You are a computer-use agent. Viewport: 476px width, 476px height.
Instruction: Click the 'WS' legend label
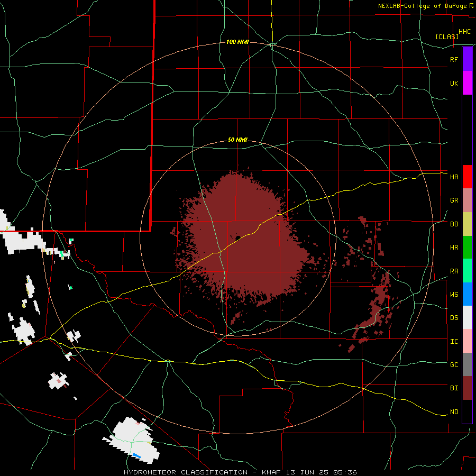coord(454,295)
